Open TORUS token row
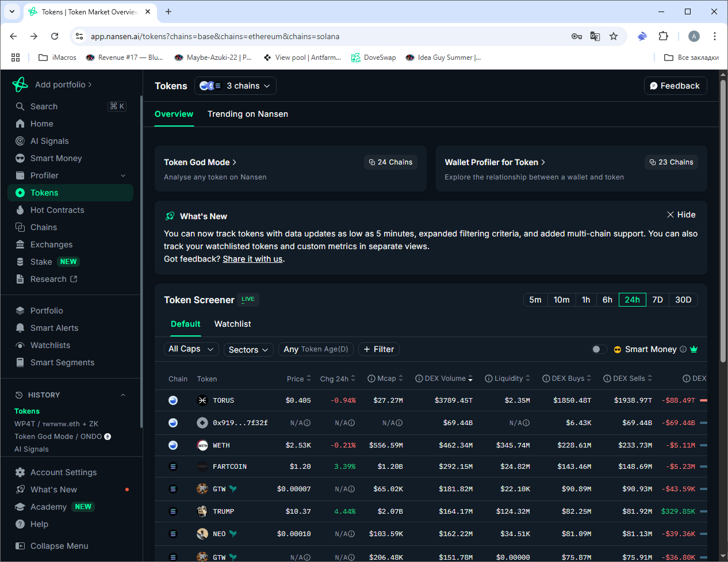 click(x=431, y=400)
